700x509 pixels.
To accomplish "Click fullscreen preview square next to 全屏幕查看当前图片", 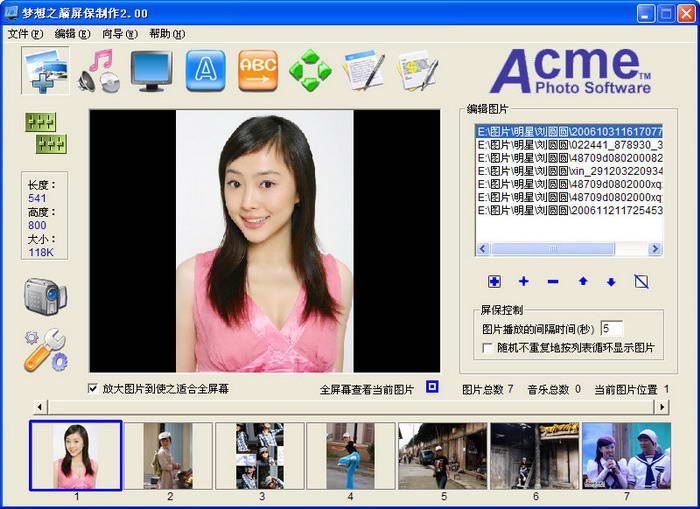I will coord(432,387).
